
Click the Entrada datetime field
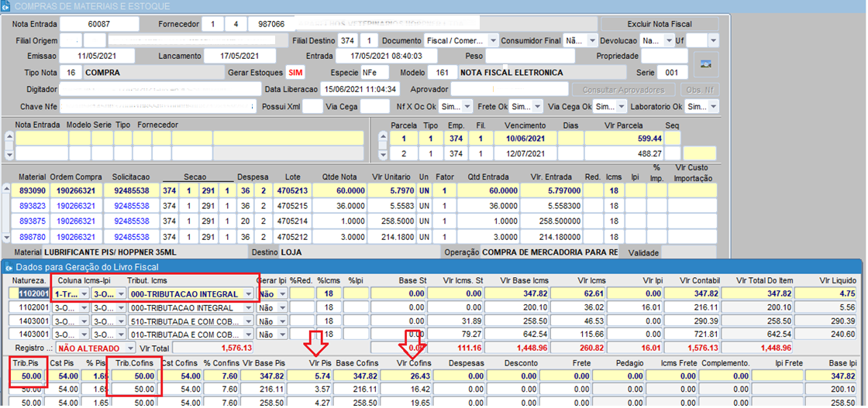[387, 56]
